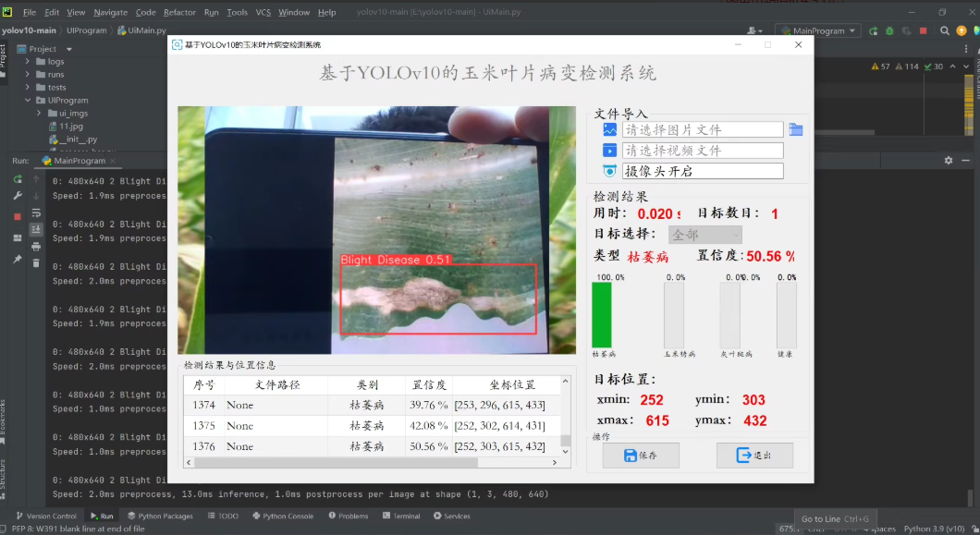Click the 摄像头开启 field
Screen dimensions: 980x535
(703, 171)
